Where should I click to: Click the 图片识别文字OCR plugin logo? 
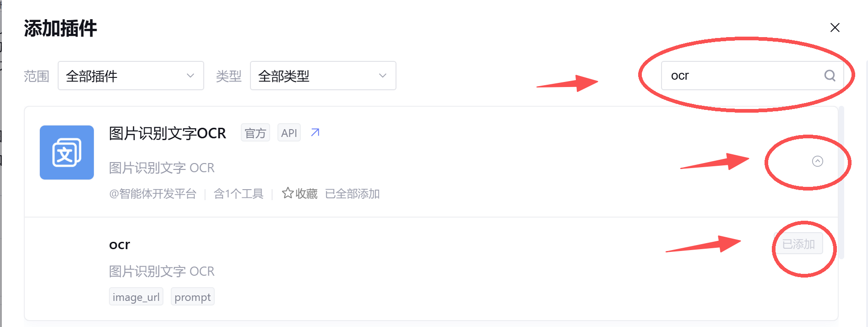click(x=67, y=153)
